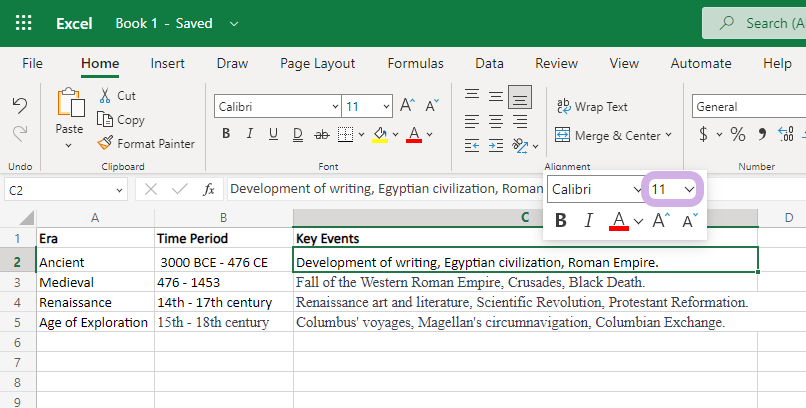Apply the yellow fill color swatch

click(379, 134)
